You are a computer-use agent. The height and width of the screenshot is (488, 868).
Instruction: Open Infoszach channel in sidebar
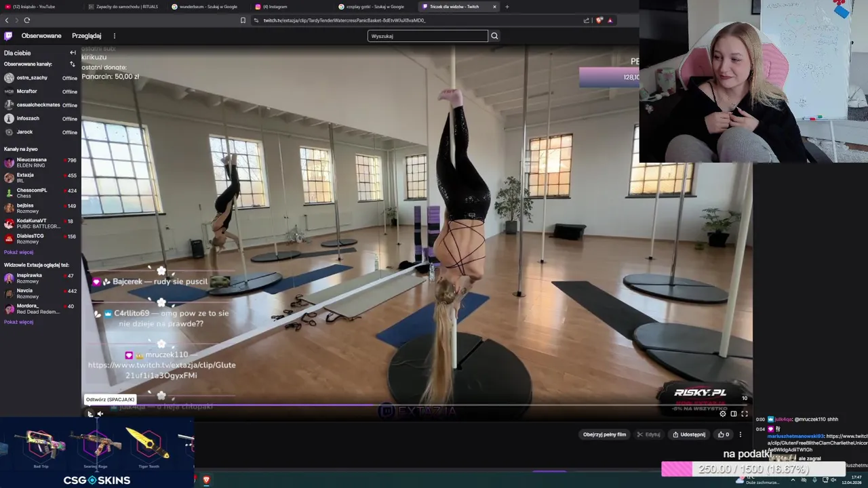coord(41,119)
